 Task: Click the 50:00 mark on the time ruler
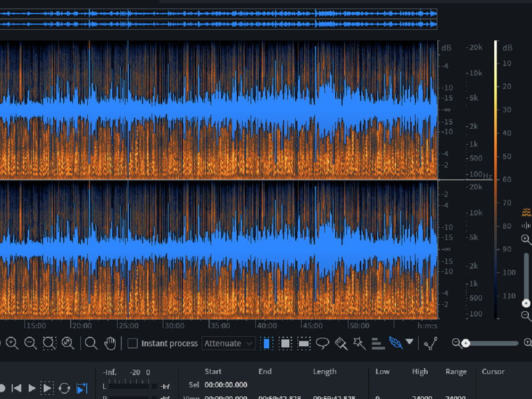[359, 326]
